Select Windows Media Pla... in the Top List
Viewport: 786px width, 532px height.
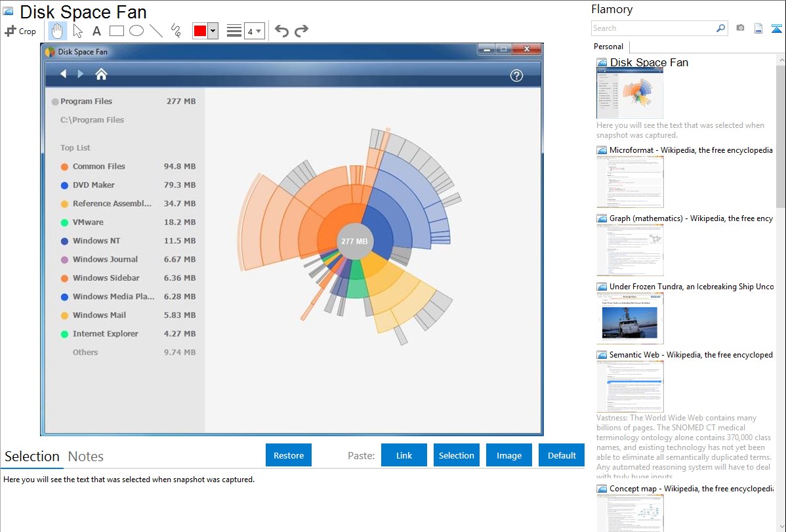128,297
